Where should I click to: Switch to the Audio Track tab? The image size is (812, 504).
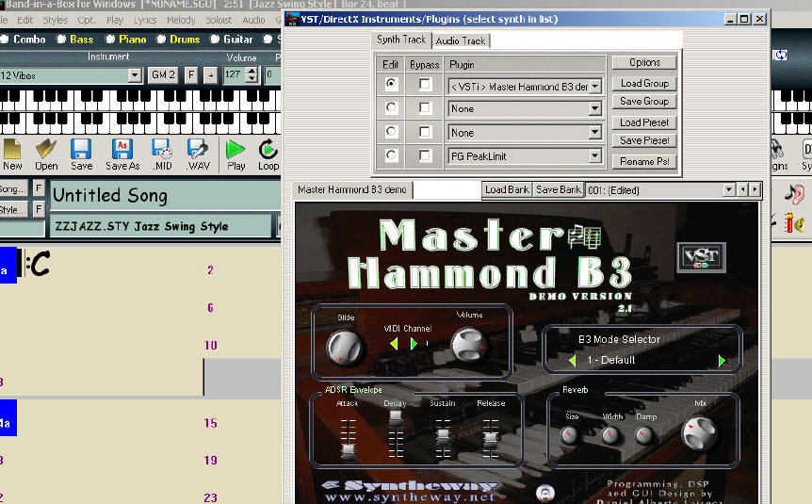(461, 41)
